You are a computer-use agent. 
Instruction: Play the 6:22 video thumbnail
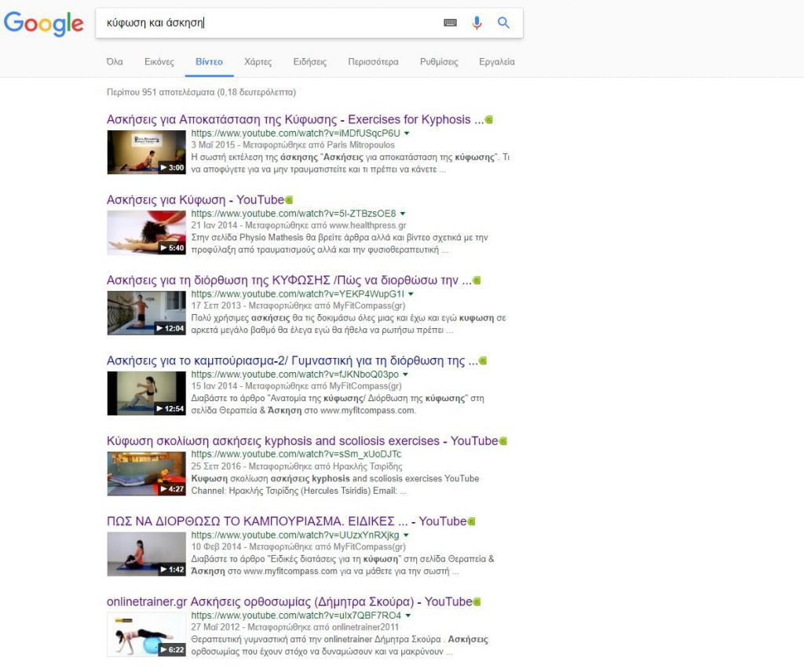(146, 634)
